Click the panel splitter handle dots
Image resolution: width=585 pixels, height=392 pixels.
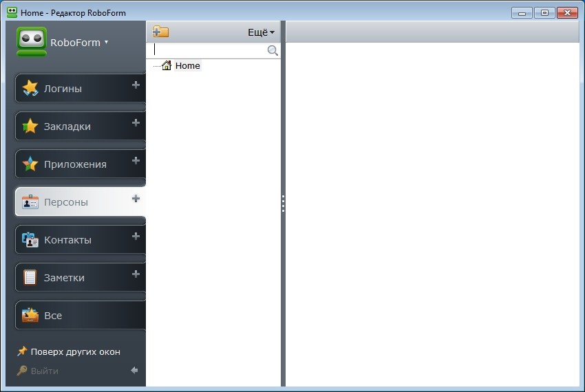pos(283,204)
